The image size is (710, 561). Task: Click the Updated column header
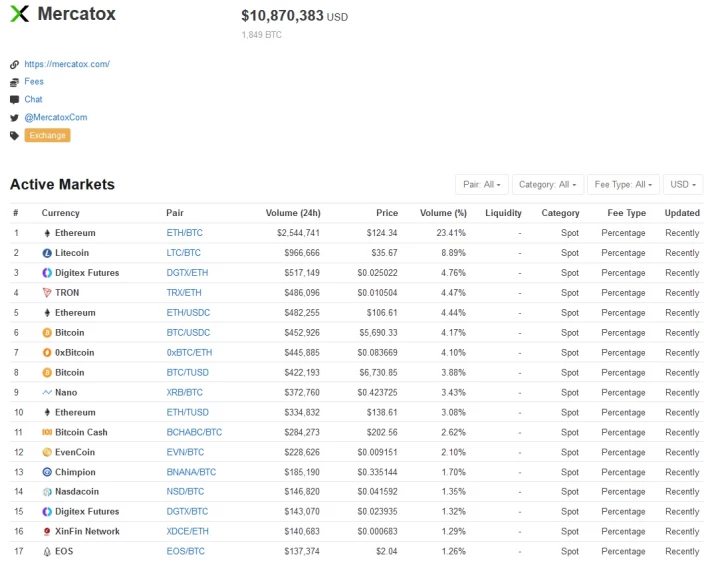click(x=682, y=213)
